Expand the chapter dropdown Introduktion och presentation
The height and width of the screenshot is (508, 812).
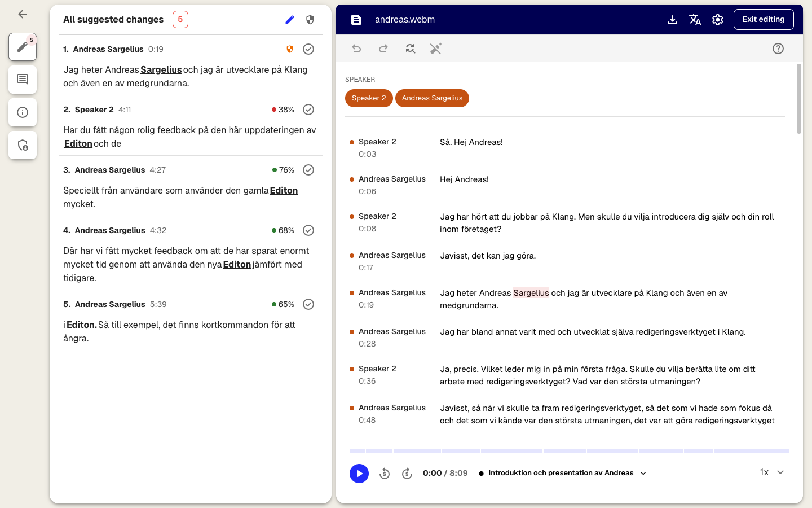643,474
